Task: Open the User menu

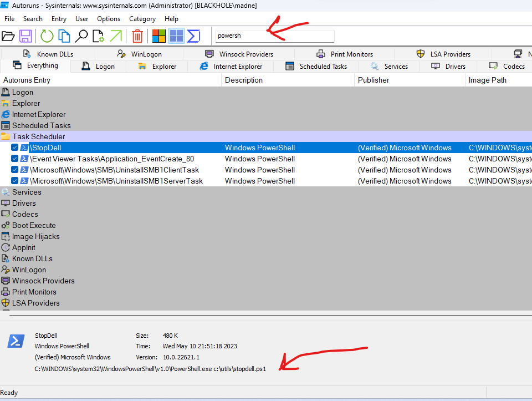Action: 82,19
